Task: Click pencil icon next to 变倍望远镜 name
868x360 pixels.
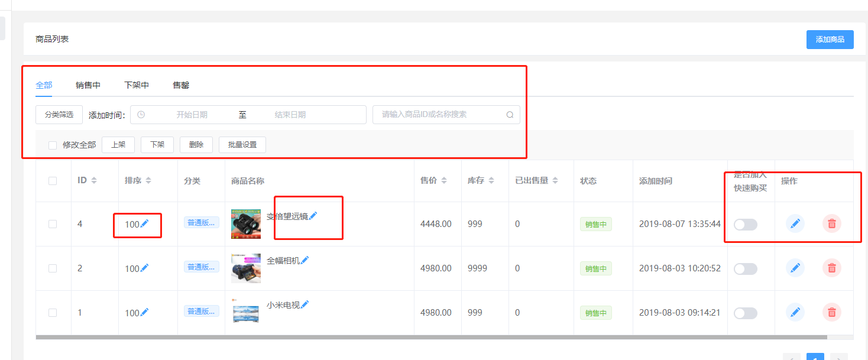Action: pyautogui.click(x=313, y=216)
